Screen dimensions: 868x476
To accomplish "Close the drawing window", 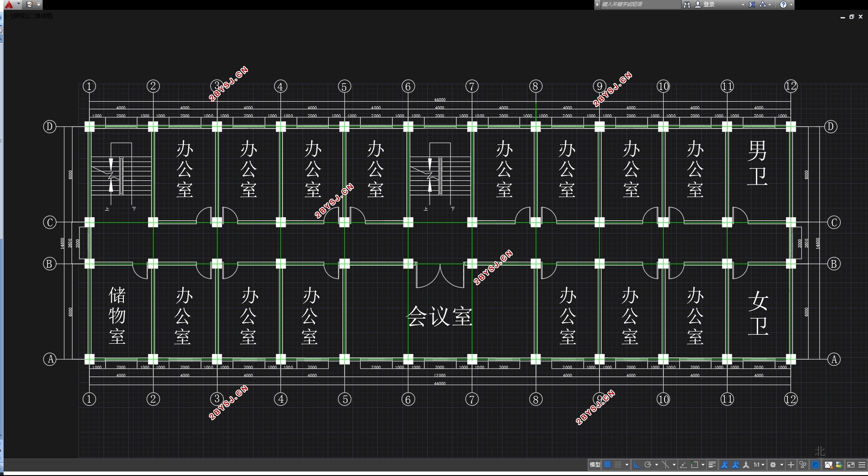I will pyautogui.click(x=860, y=17).
